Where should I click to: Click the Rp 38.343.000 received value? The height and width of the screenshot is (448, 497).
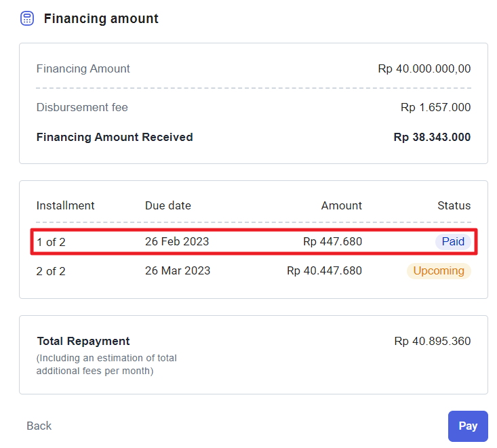[x=432, y=137]
